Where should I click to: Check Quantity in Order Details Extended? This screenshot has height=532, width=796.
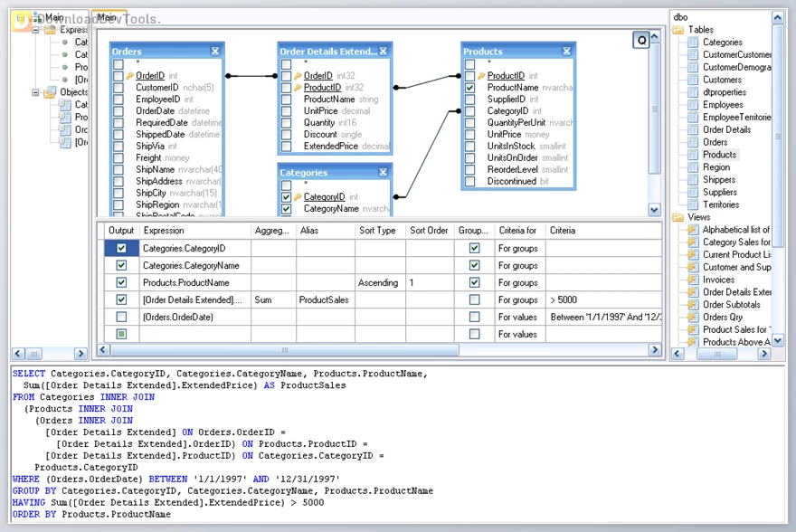click(x=287, y=123)
